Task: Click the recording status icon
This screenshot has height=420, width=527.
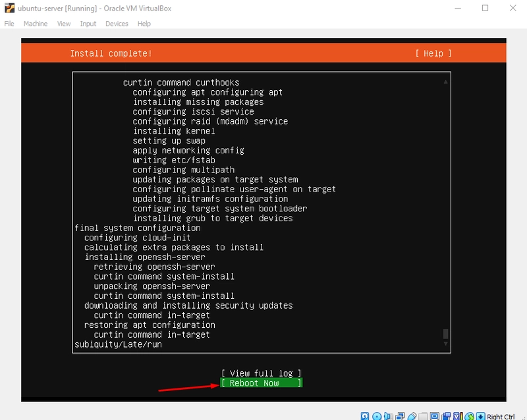Action: [447, 416]
